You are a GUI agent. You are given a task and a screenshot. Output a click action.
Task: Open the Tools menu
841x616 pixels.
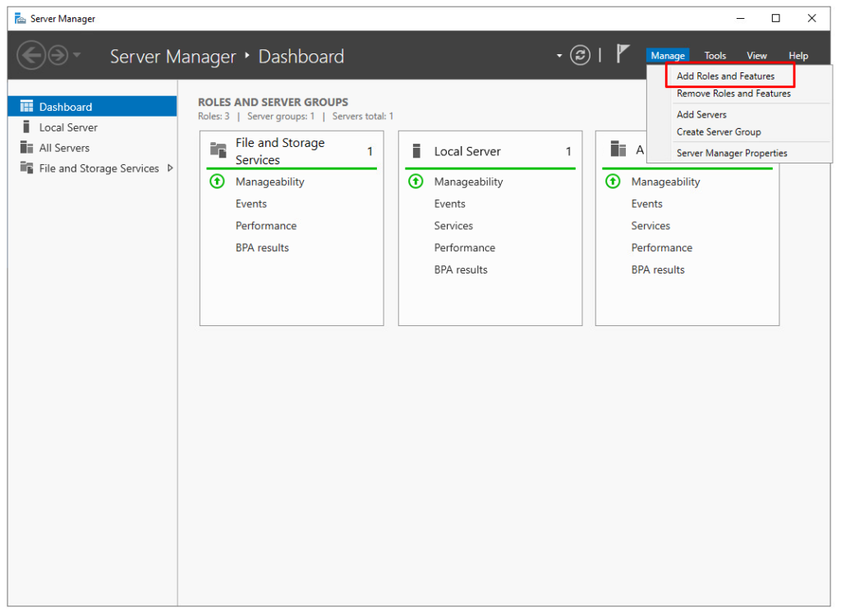coord(715,55)
